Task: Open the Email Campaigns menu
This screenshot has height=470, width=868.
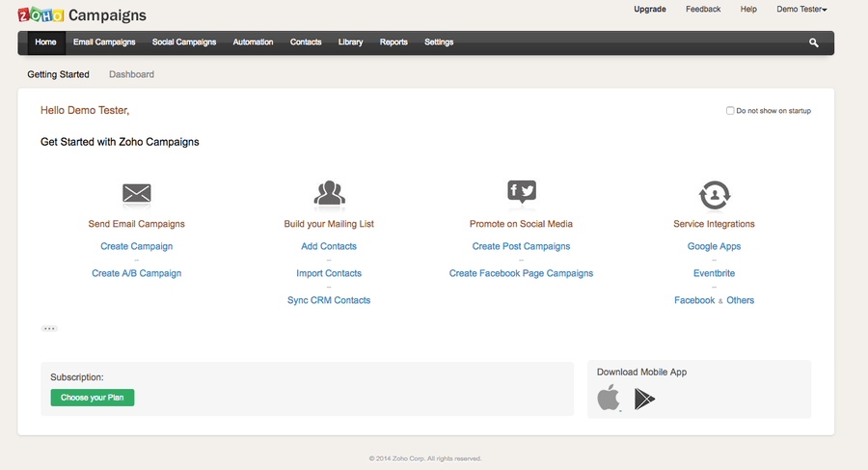Action: pos(104,42)
